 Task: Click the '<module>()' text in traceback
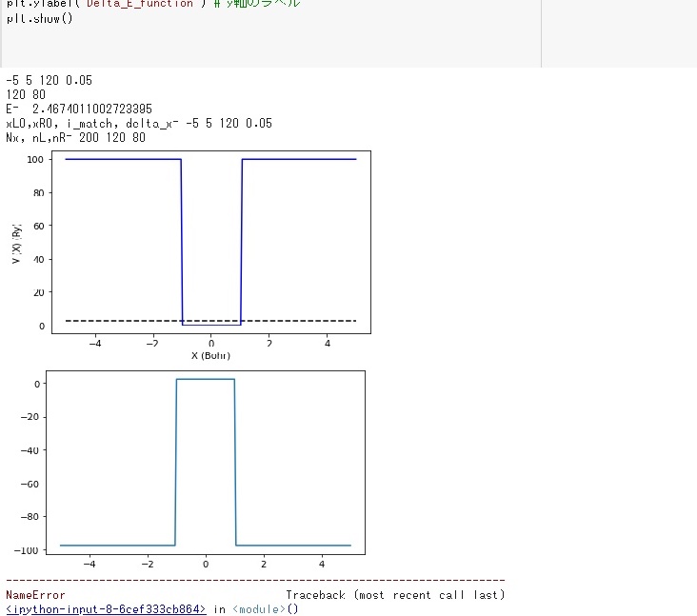266,609
